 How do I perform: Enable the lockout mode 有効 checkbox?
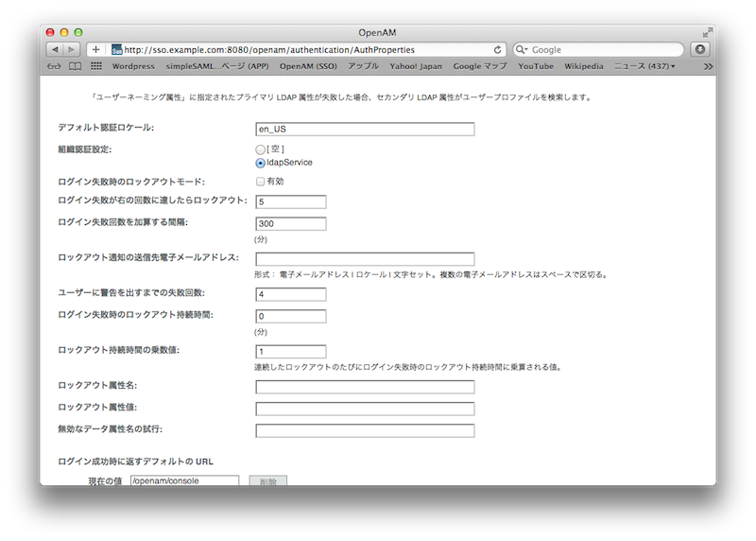(261, 182)
